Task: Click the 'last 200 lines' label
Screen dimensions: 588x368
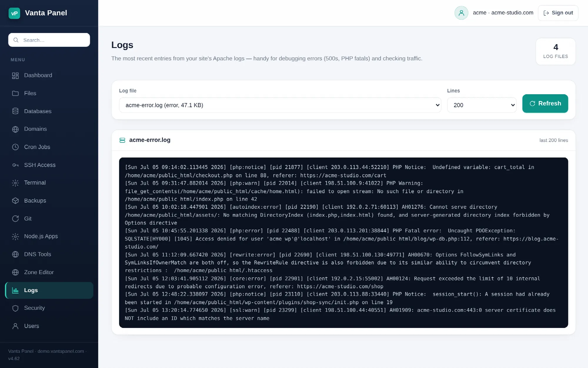Action: tap(554, 140)
